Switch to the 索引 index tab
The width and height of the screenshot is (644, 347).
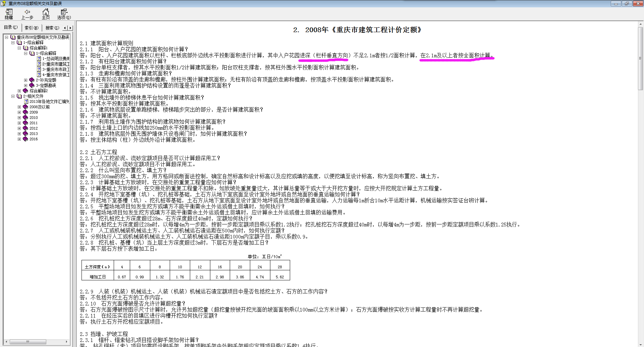[x=32, y=28]
